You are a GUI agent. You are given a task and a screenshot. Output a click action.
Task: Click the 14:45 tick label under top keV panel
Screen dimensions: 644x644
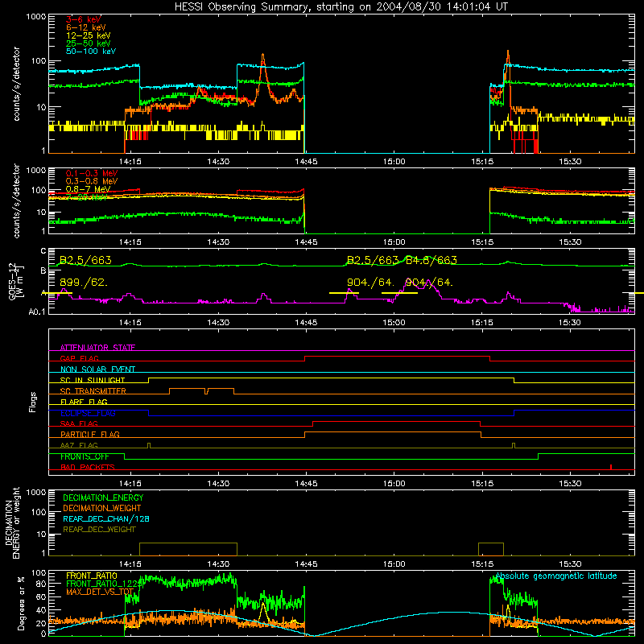tap(306, 162)
